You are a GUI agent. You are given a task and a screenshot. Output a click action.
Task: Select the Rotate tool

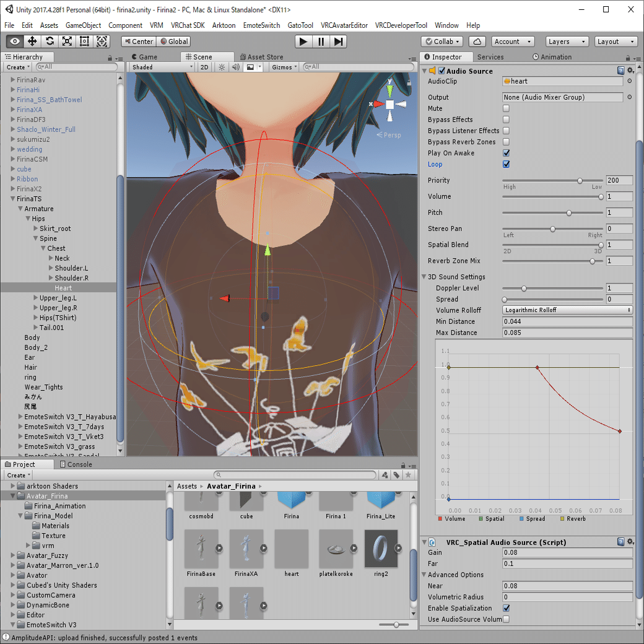(50, 41)
